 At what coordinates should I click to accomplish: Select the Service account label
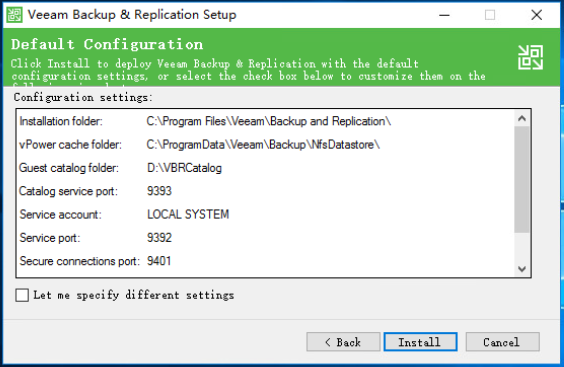[60, 214]
